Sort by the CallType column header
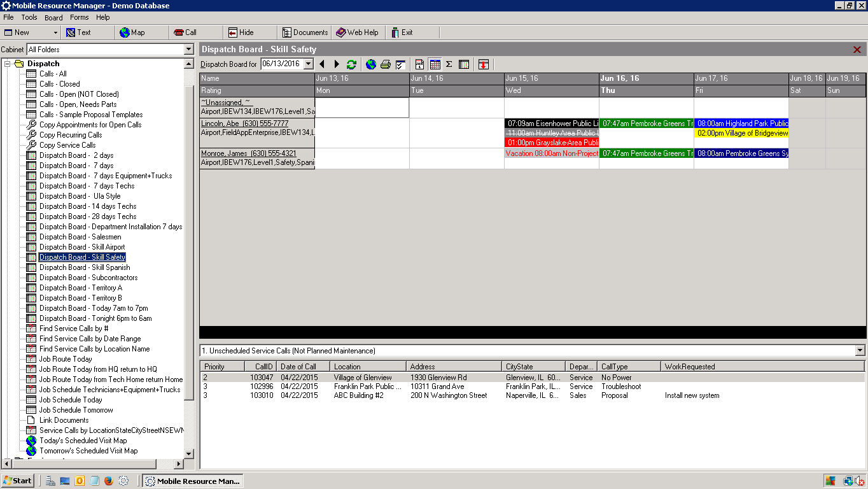 (x=629, y=367)
